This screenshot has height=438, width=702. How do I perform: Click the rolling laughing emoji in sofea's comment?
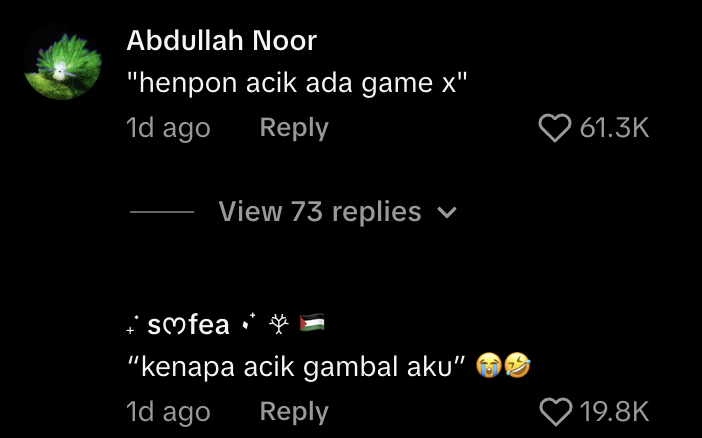pyautogui.click(x=517, y=365)
